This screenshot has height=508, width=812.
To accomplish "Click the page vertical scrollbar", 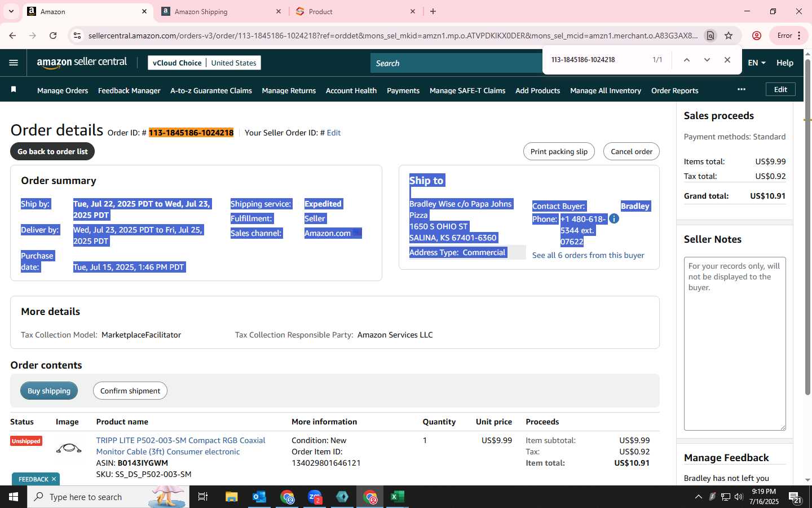I will coord(807,226).
